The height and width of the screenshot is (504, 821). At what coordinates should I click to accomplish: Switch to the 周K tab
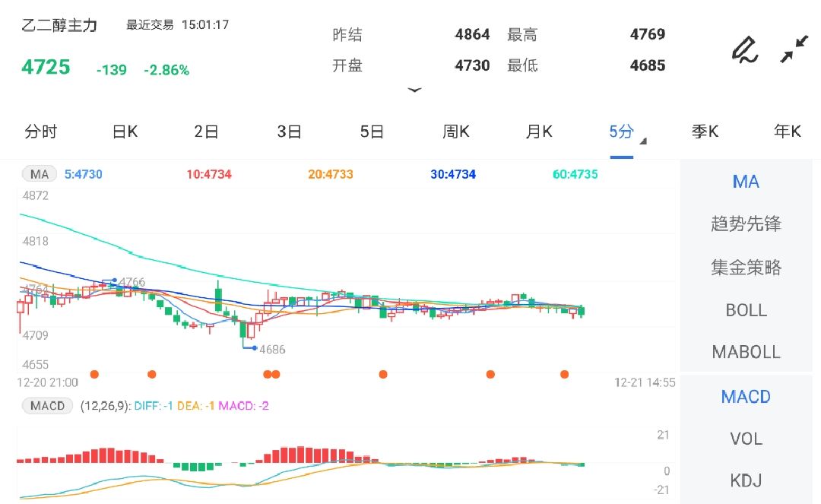coord(456,132)
